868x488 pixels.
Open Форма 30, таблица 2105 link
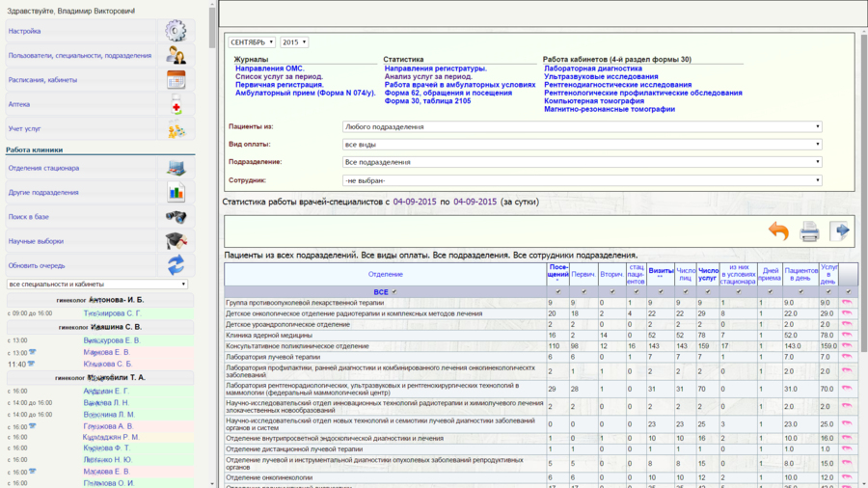click(x=427, y=100)
